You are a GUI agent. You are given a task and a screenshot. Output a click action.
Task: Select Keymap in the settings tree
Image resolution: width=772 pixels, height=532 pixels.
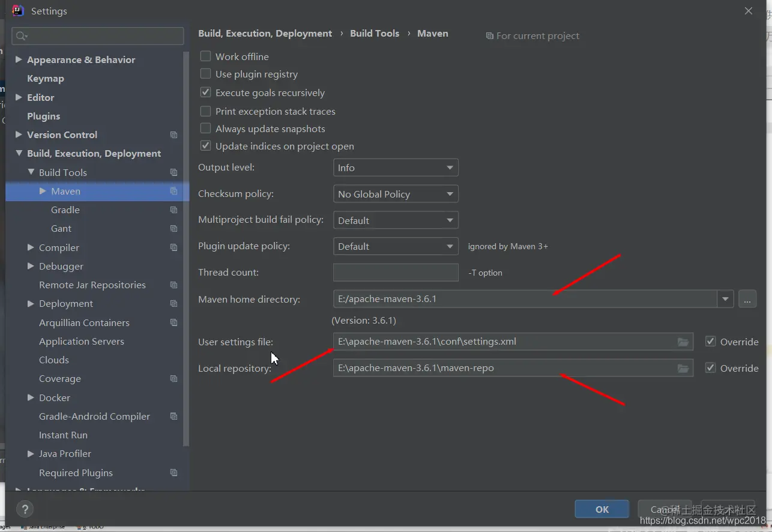point(46,79)
